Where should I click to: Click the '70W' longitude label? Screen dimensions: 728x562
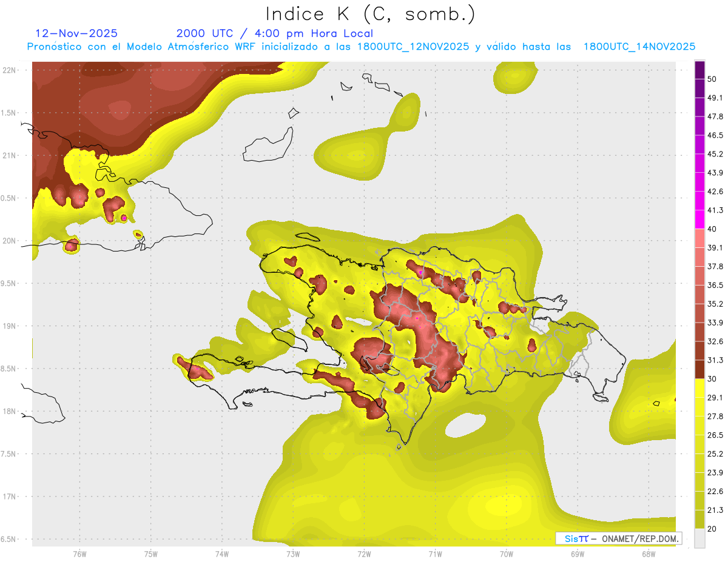point(506,554)
